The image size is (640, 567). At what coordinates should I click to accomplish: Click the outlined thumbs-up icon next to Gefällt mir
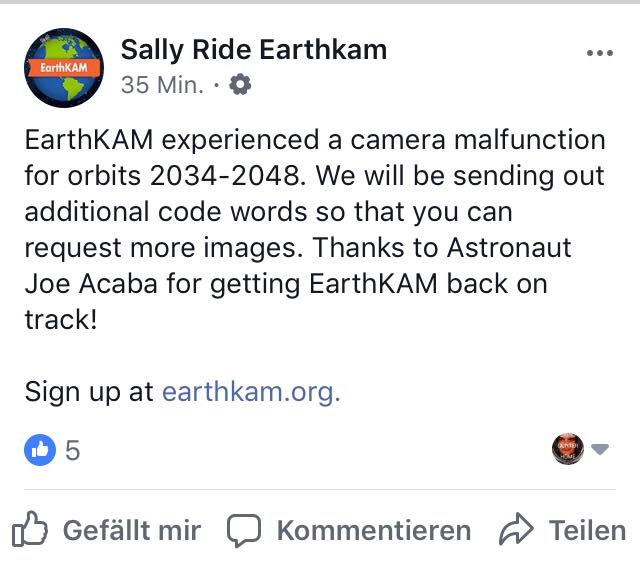pos(29,529)
